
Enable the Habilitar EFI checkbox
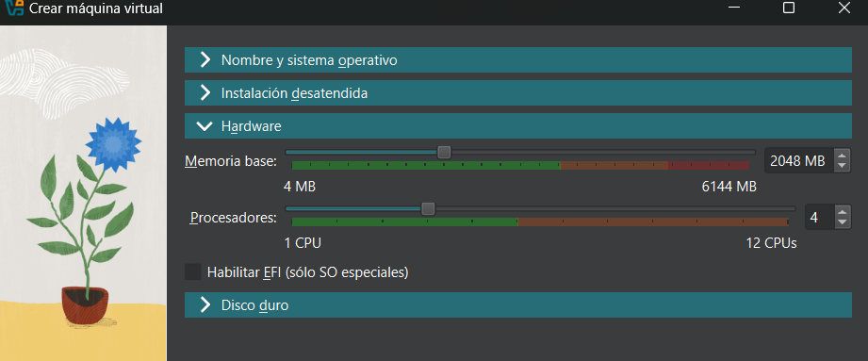point(192,272)
